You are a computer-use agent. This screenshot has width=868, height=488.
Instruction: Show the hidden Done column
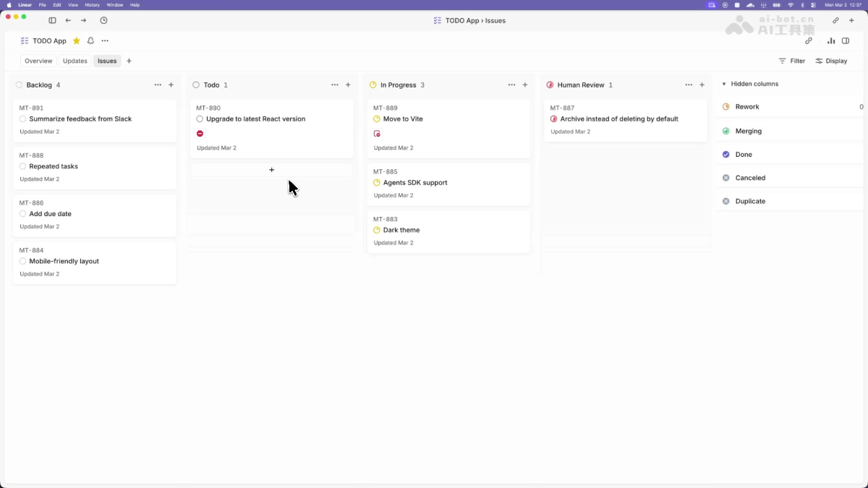[x=744, y=155]
